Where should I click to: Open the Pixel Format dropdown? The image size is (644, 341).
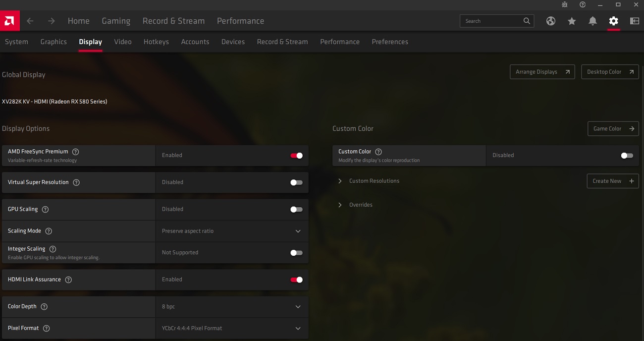tap(232, 328)
